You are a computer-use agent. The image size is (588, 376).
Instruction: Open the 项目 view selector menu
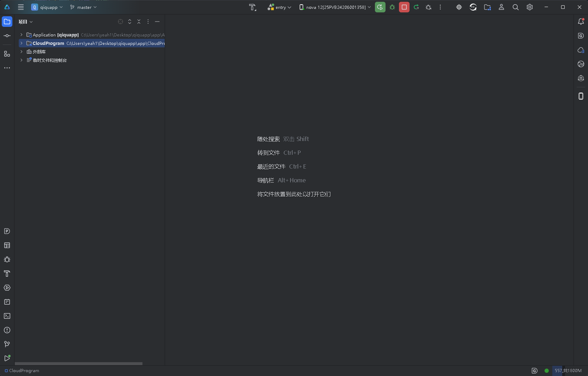[x=25, y=22]
